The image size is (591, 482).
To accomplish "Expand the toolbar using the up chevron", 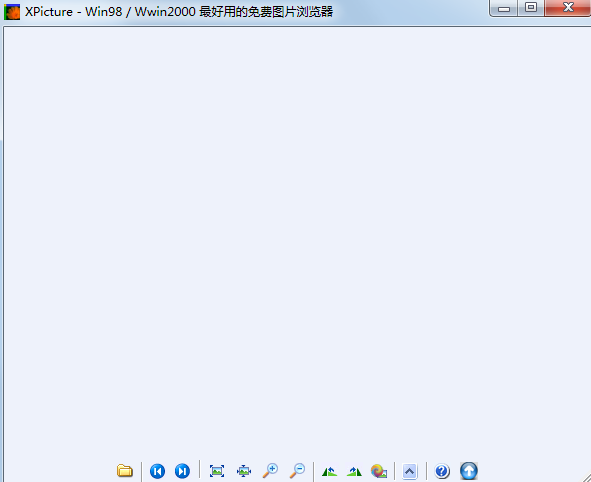I will pyautogui.click(x=410, y=471).
